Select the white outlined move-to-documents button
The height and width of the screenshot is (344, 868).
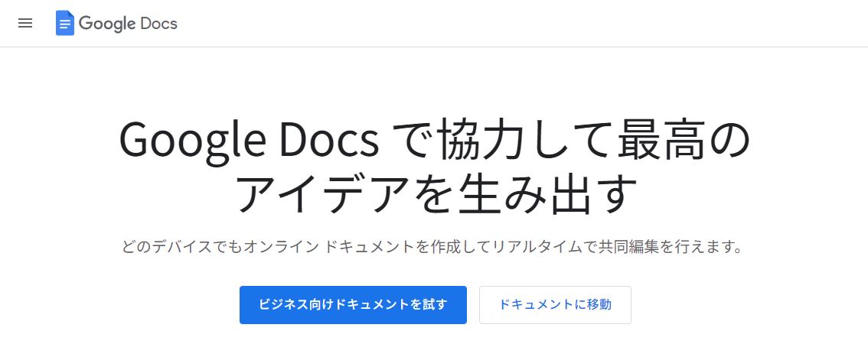tap(555, 305)
